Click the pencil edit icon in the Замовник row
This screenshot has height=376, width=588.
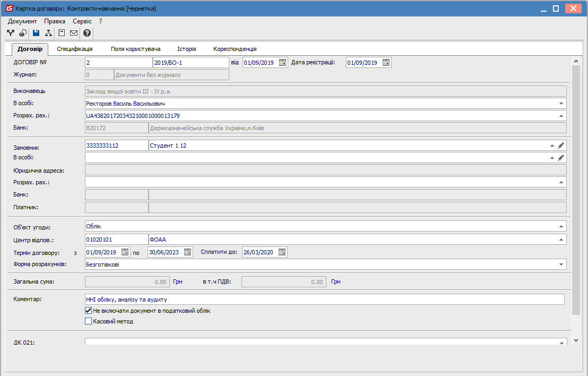(561, 146)
